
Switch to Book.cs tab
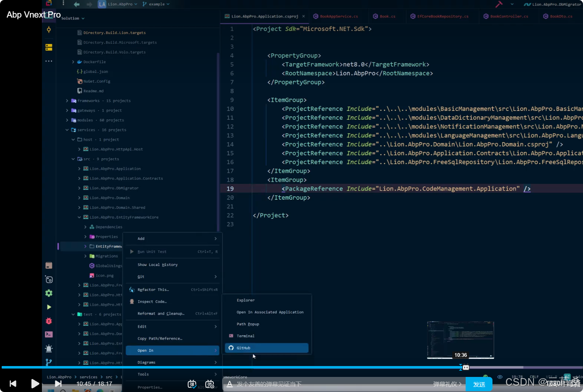(x=384, y=16)
